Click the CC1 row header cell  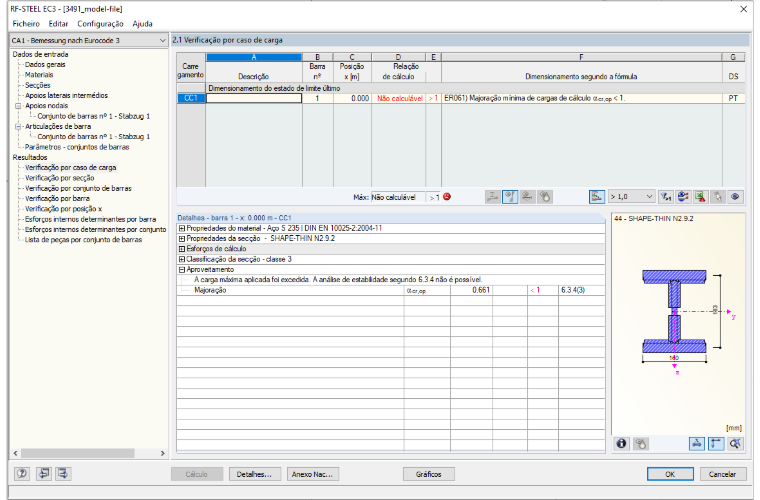coord(191,98)
